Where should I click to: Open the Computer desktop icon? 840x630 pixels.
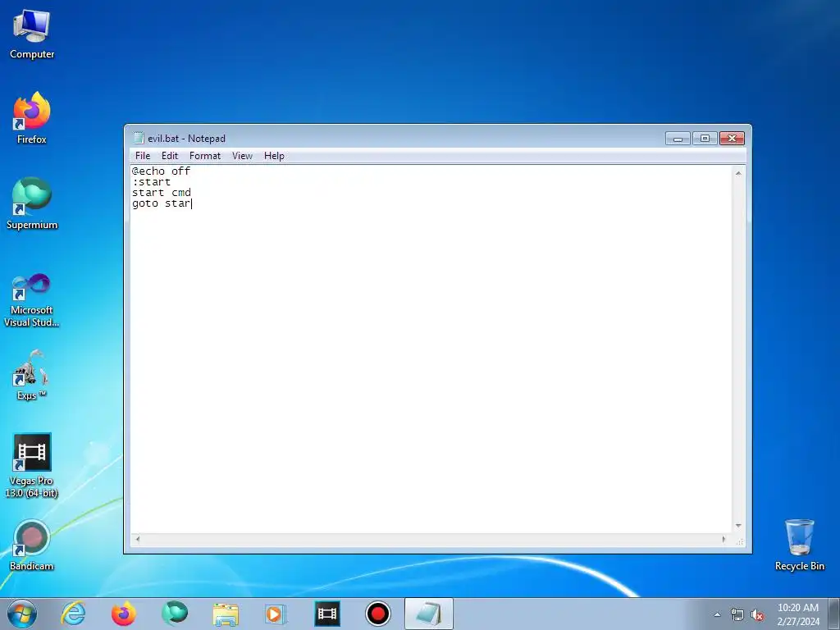(32, 34)
